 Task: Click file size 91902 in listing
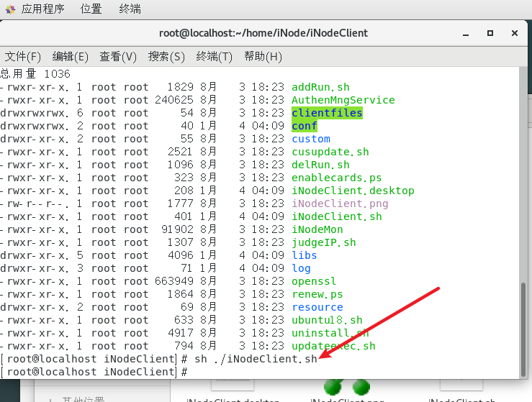[177, 229]
